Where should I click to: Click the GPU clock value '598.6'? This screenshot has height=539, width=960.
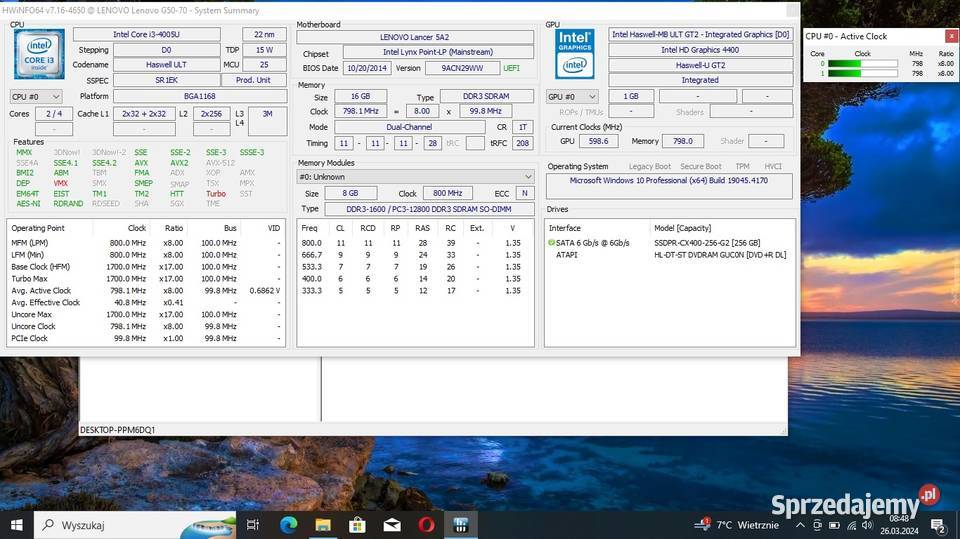click(598, 141)
